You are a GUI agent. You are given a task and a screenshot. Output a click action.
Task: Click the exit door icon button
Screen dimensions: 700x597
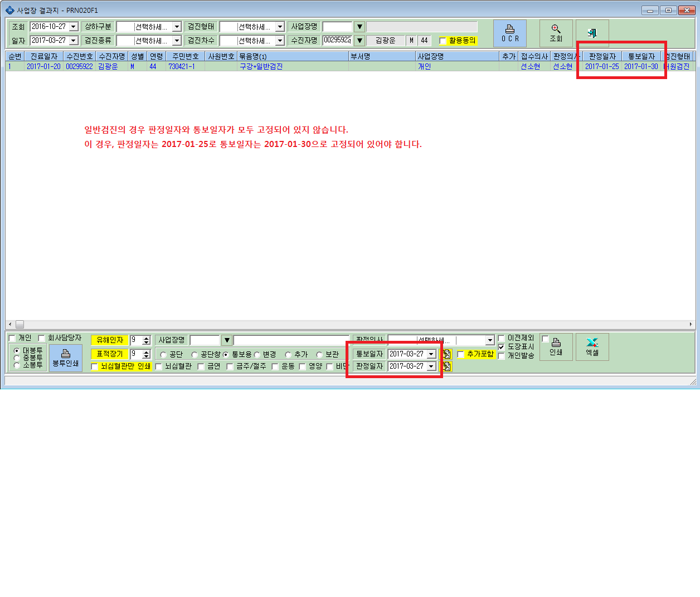coord(592,33)
